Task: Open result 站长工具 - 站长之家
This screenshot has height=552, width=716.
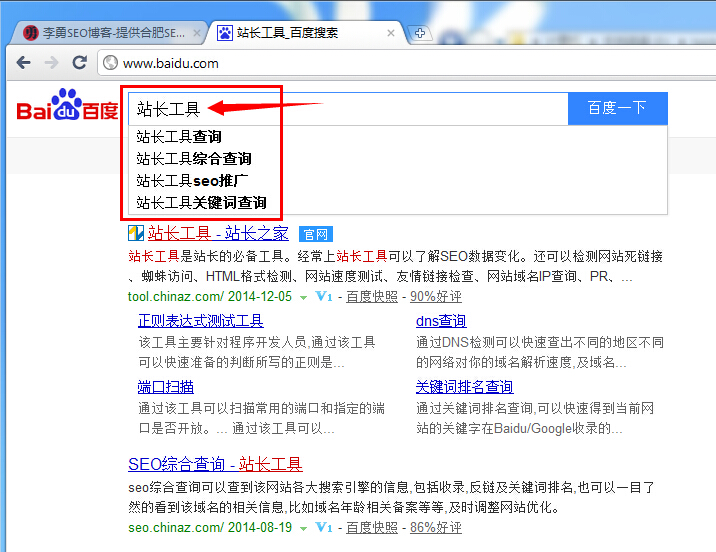Action: [218, 233]
